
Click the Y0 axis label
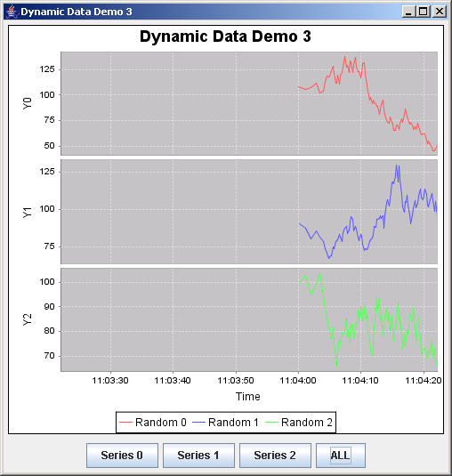click(x=28, y=103)
